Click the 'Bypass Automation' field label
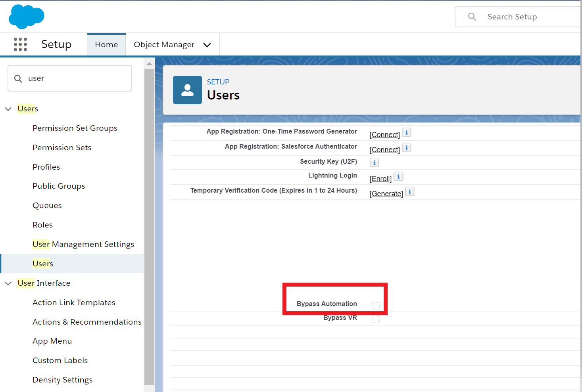This screenshot has height=392, width=582. point(327,304)
